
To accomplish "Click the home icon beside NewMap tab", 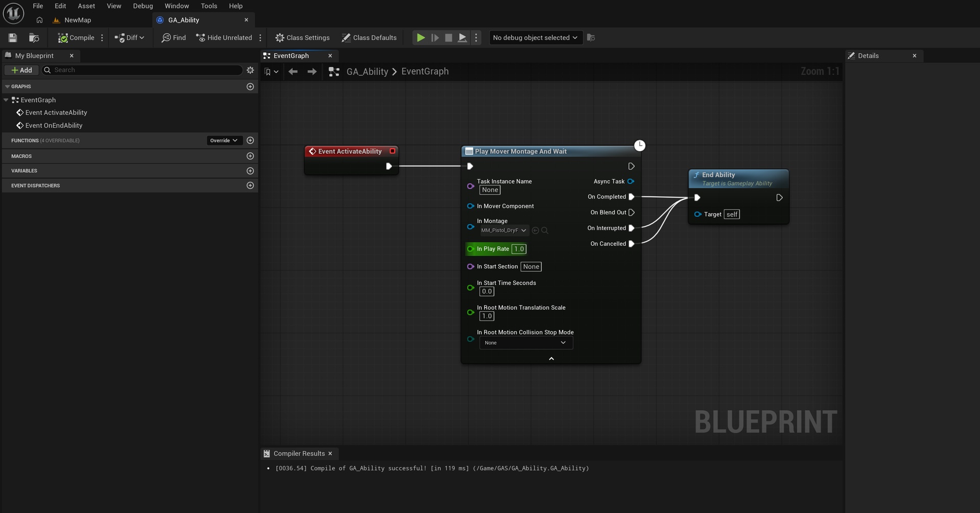I will (x=39, y=20).
